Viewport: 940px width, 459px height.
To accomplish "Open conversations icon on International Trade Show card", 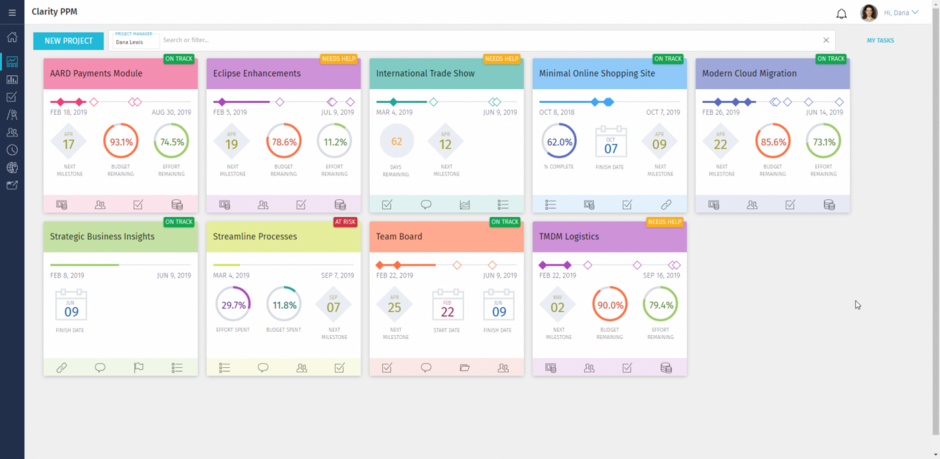I will pos(426,205).
